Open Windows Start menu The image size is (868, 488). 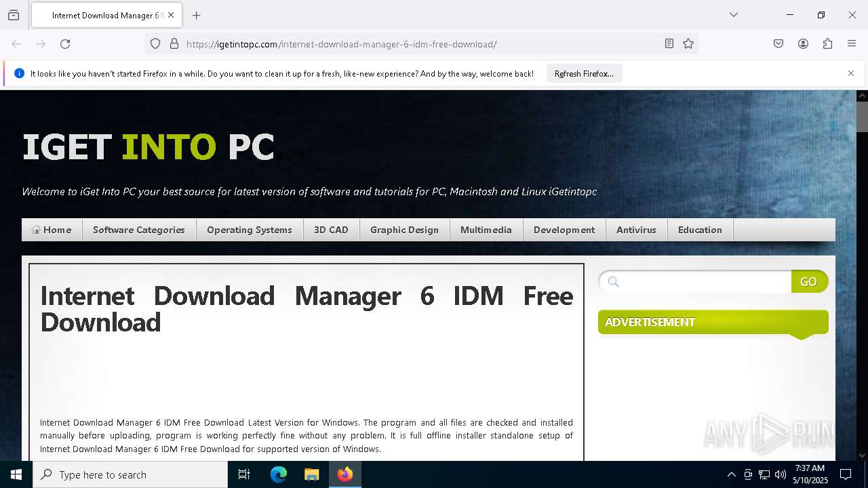point(16,474)
